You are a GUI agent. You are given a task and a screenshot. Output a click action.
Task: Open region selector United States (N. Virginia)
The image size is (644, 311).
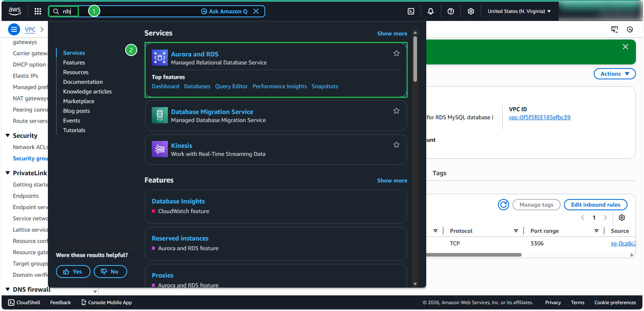click(519, 11)
